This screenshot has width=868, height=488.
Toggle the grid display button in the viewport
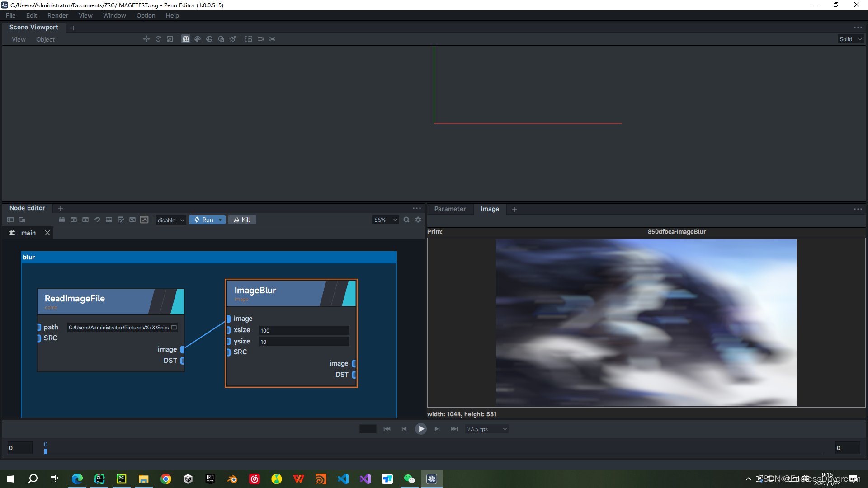click(185, 39)
